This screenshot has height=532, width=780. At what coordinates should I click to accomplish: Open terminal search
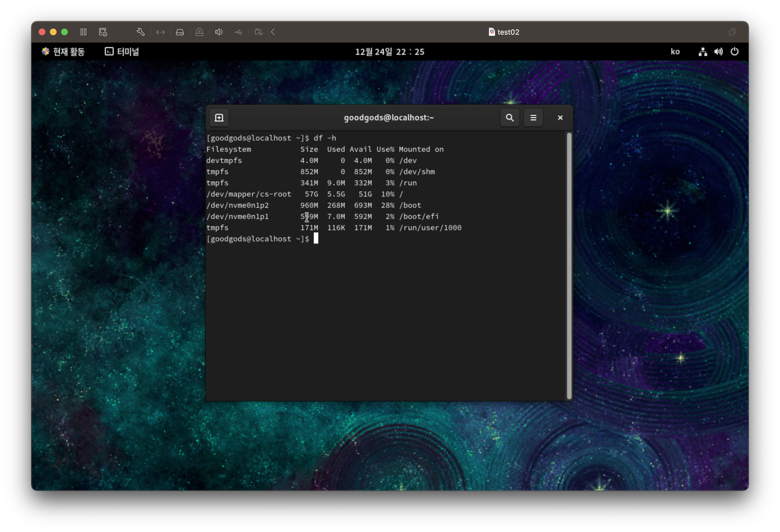[509, 118]
